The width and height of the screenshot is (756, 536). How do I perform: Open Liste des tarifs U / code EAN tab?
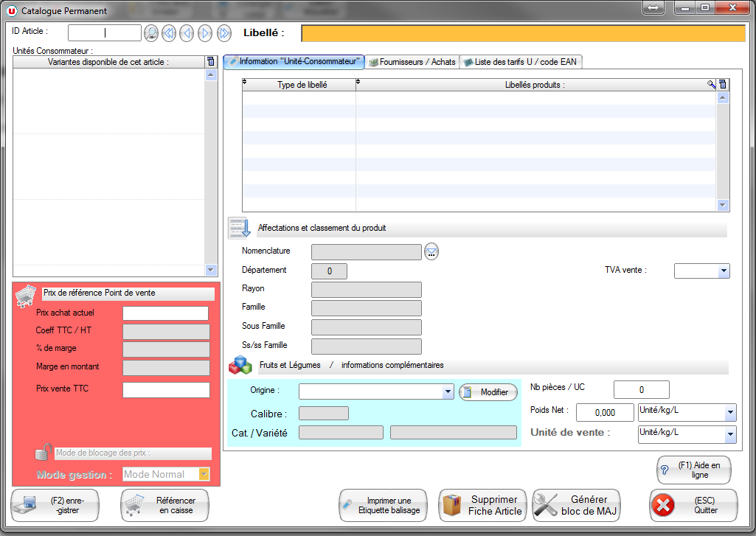point(520,62)
